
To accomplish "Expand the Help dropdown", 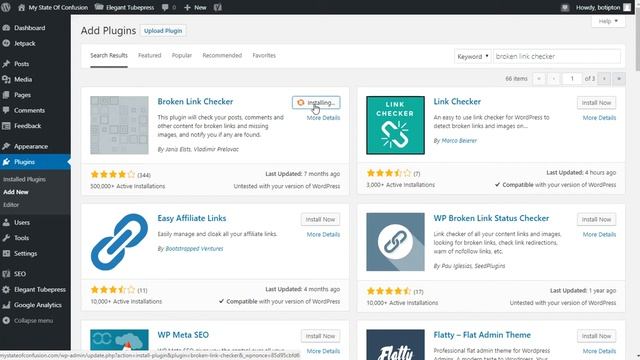I will tap(608, 21).
